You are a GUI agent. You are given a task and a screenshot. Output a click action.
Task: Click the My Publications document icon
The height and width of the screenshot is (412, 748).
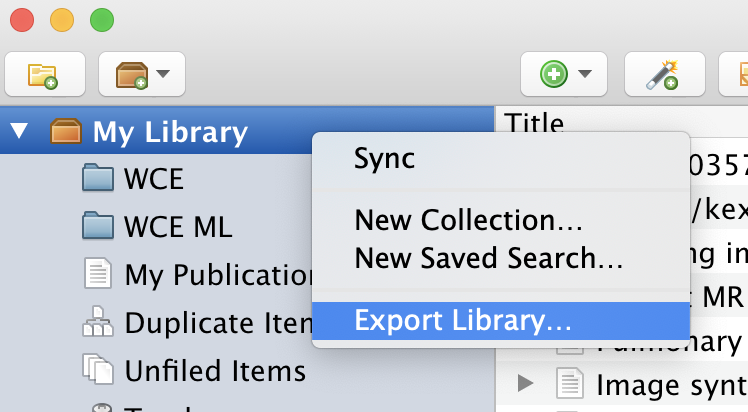coord(98,274)
